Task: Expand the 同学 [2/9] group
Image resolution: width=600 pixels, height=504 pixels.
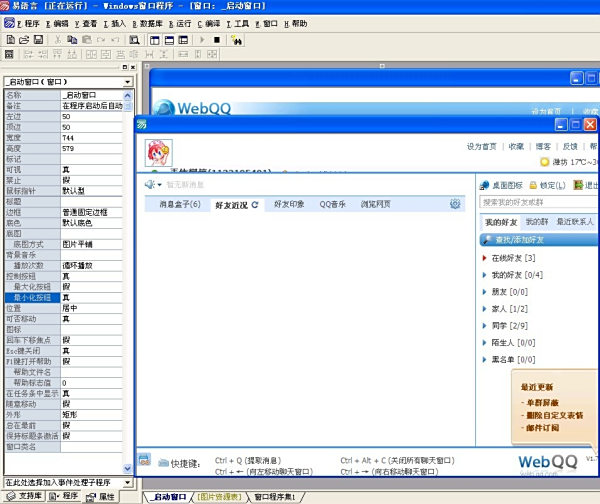Action: (484, 326)
